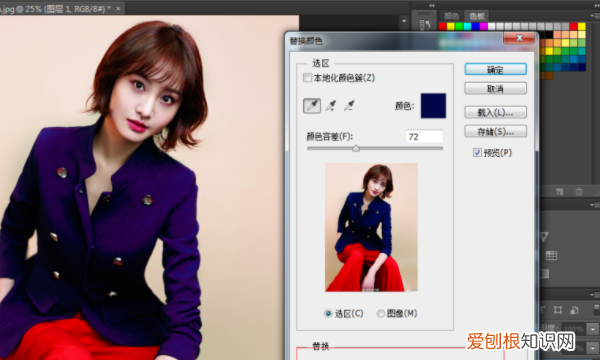Click the 载入(L)... button
The image size is (600, 360).
(496, 112)
